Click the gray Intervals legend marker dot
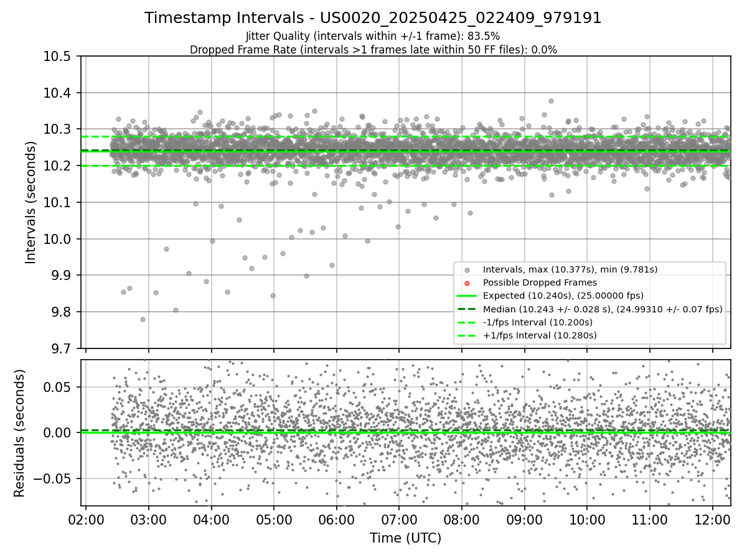 [x=467, y=269]
